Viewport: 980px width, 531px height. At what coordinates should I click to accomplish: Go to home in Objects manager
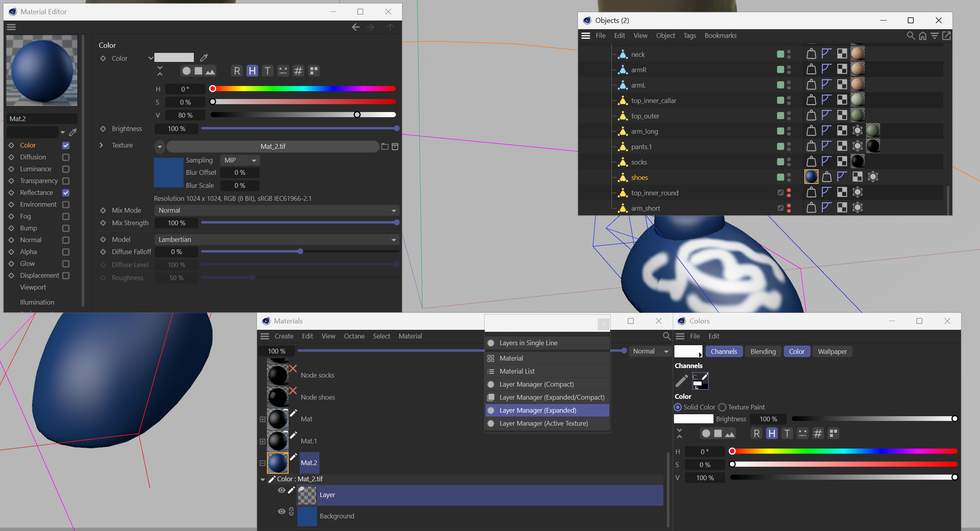tap(922, 36)
